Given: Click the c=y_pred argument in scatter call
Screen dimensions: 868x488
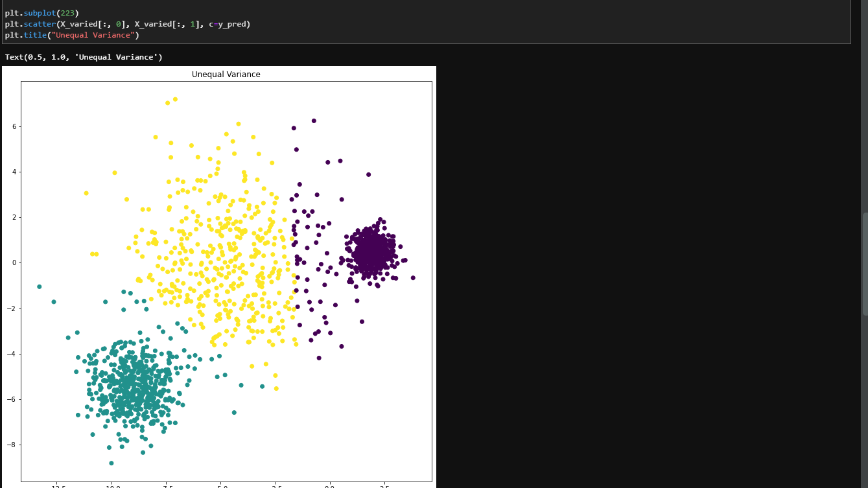Looking at the screenshot, I should [x=229, y=24].
